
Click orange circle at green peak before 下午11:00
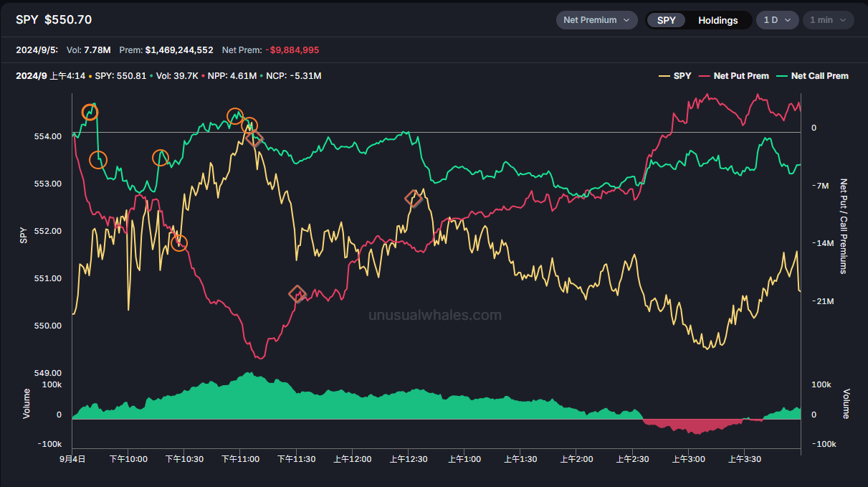coord(235,116)
